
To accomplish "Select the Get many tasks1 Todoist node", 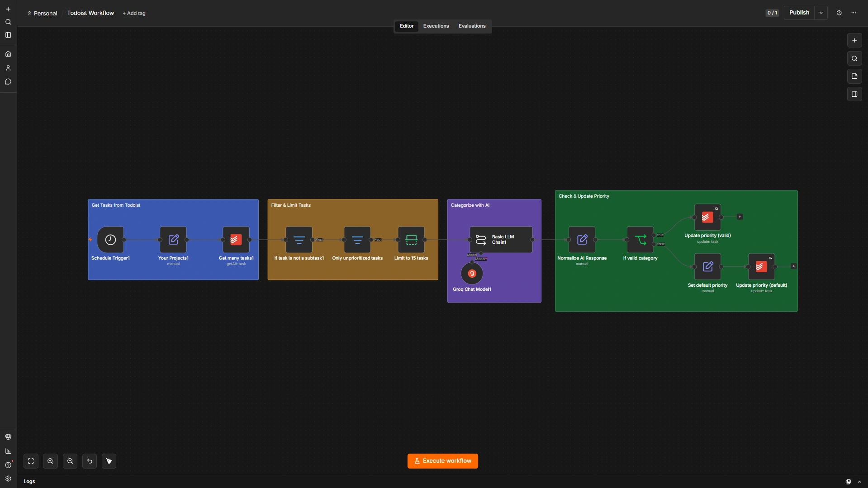I will coord(236,240).
